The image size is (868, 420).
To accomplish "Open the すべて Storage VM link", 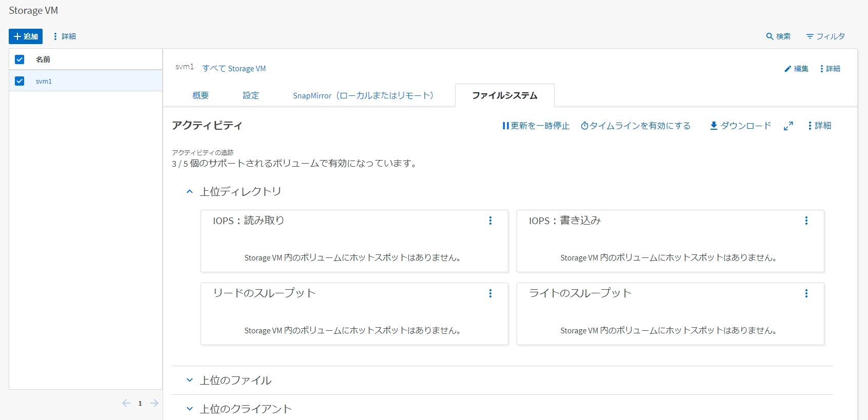I will coord(234,69).
